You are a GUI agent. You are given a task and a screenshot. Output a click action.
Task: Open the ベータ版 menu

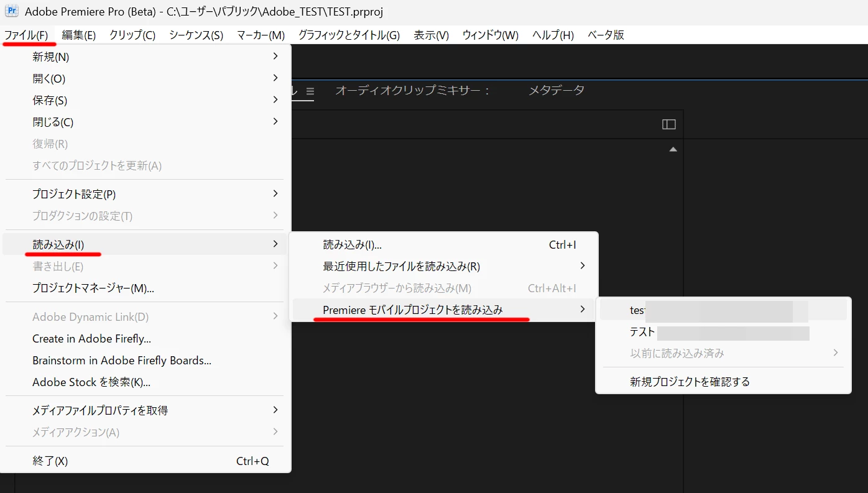click(606, 35)
